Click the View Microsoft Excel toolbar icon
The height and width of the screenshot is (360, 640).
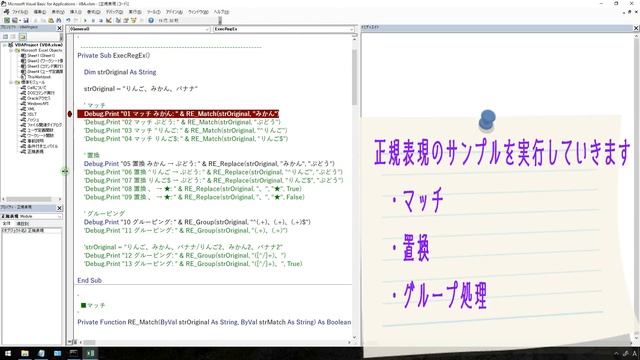7,20
